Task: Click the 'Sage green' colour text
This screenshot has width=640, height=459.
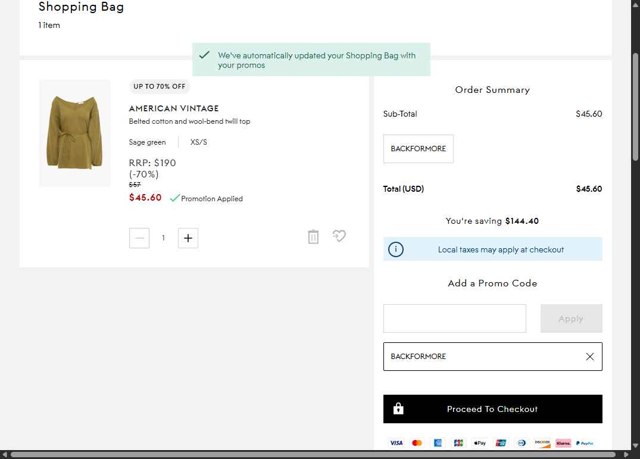Action: [147, 142]
